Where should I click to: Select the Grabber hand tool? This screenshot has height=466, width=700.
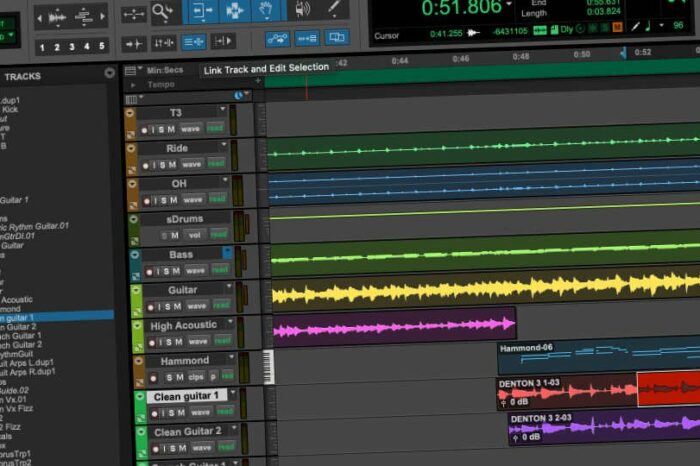click(267, 10)
